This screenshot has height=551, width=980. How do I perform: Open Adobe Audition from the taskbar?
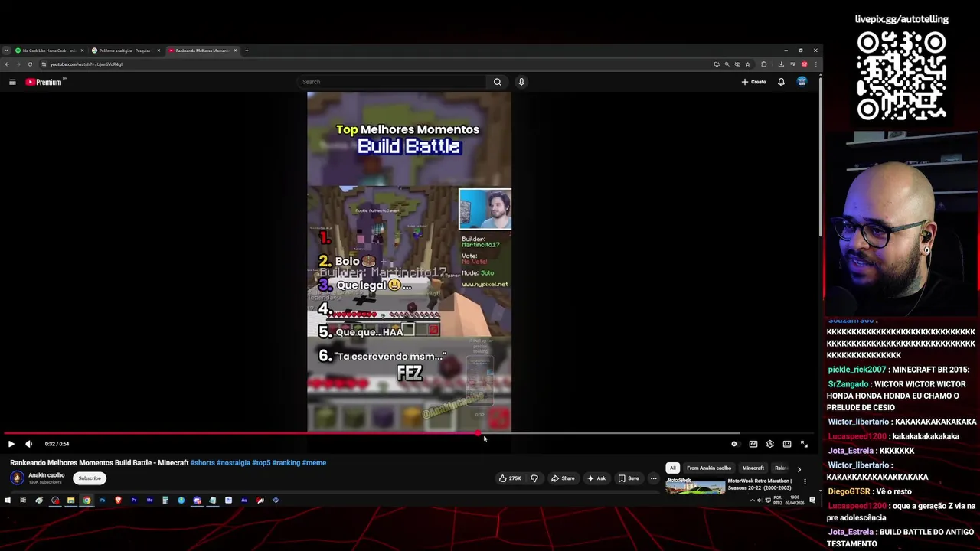point(244,500)
